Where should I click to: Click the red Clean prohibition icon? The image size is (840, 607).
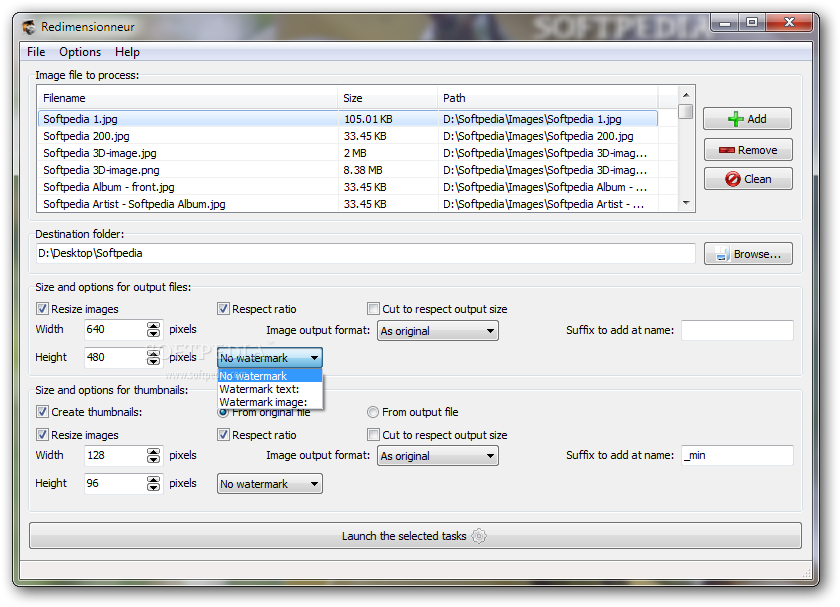click(732, 179)
